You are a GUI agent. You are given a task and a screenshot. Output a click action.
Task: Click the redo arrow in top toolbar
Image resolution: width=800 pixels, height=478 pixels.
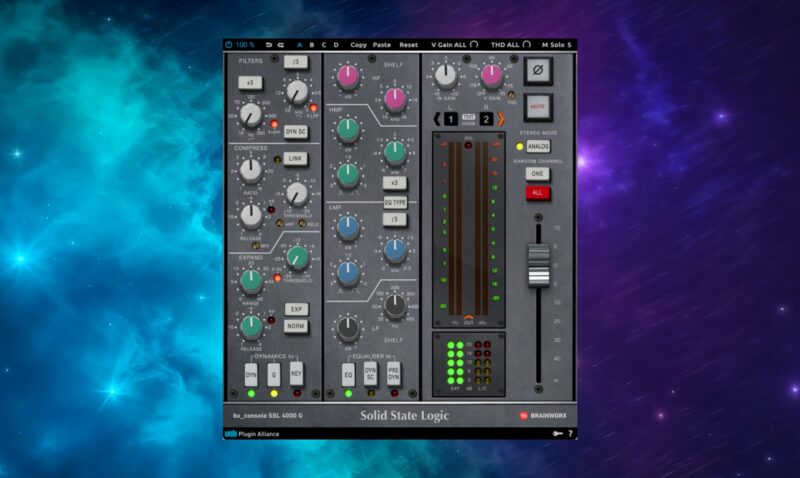tap(281, 45)
